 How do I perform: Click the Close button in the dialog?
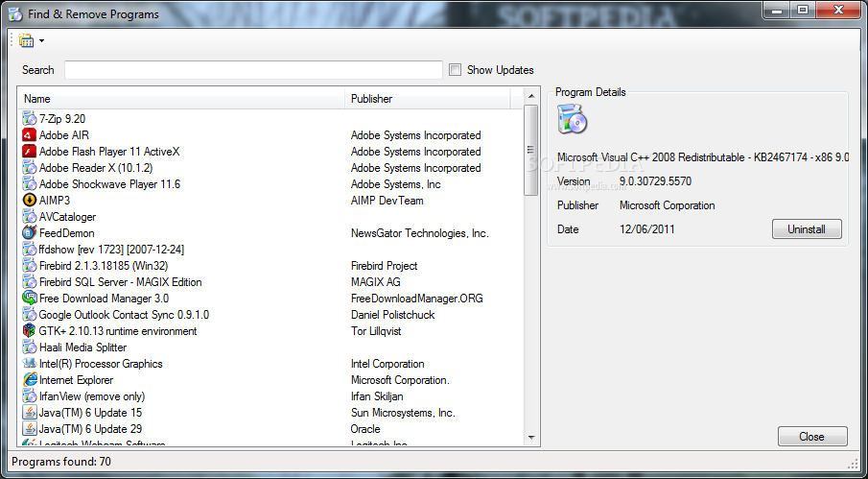coord(812,437)
